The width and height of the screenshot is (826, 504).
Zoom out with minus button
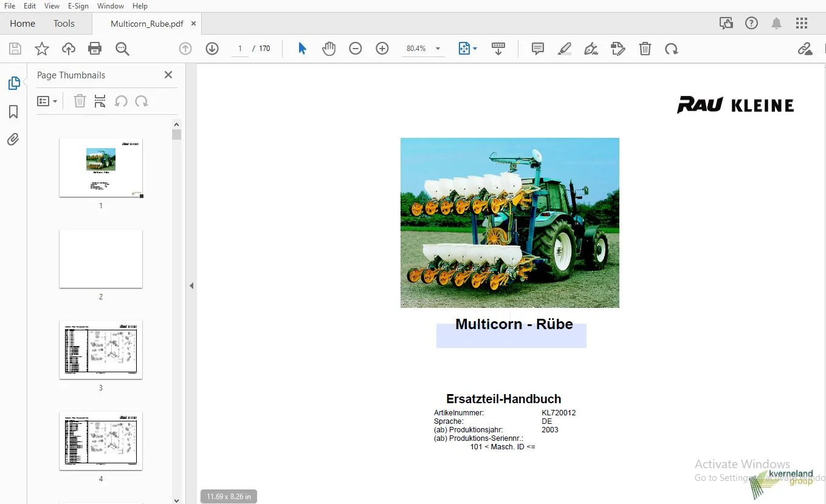pyautogui.click(x=356, y=49)
